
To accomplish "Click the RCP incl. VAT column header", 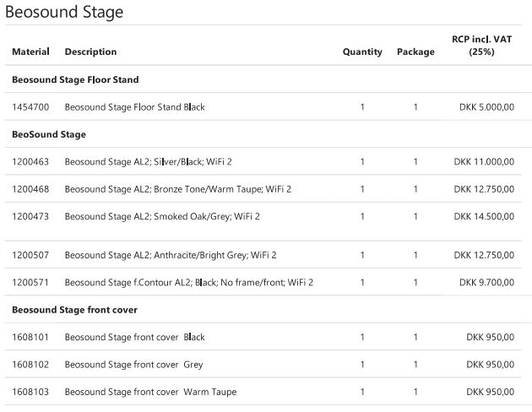I will (x=481, y=45).
